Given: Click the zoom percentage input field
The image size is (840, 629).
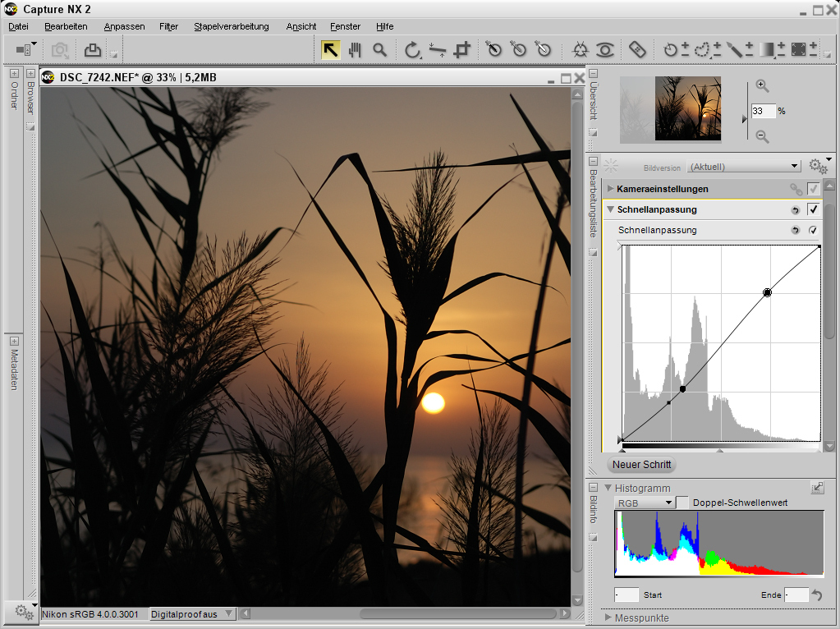Looking at the screenshot, I should coord(763,111).
